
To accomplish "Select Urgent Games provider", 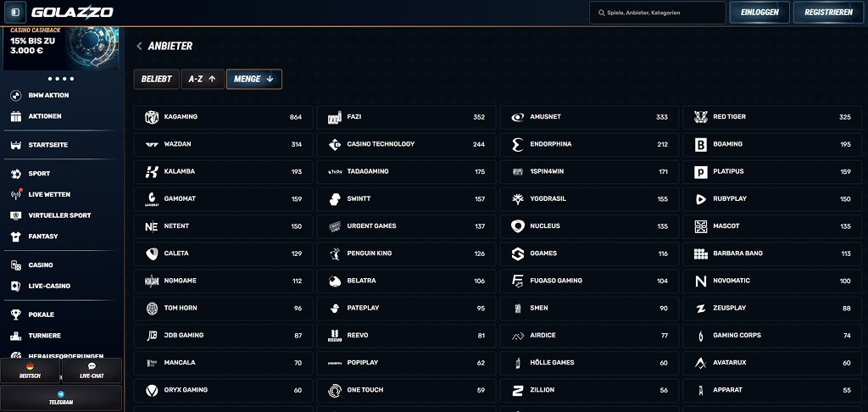I will click(x=406, y=226).
